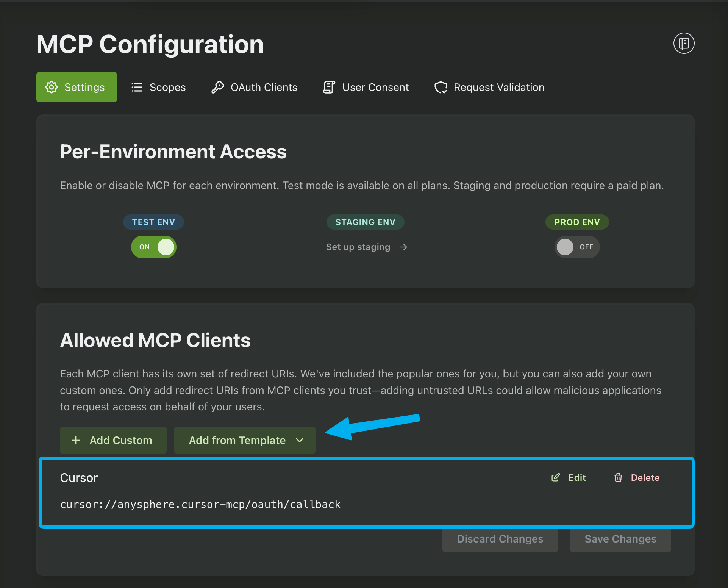Click the Settings gear icon

click(x=52, y=87)
